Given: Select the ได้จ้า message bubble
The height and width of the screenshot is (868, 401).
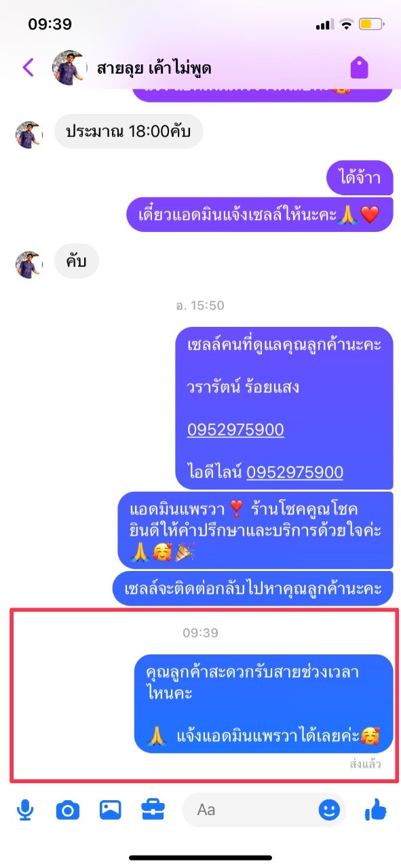Looking at the screenshot, I should click(360, 178).
